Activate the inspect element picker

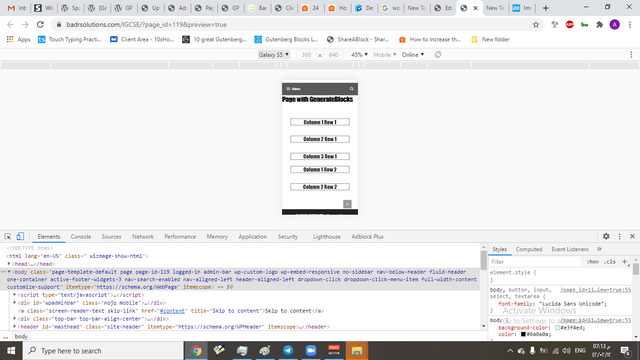[x=7, y=236]
